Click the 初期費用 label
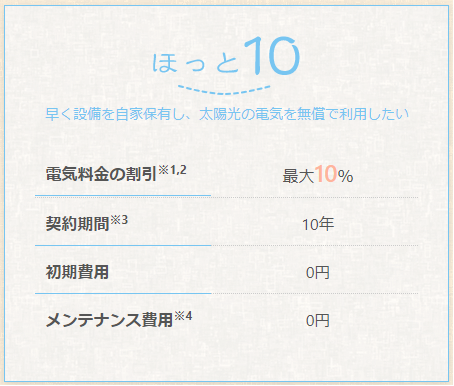 [77, 272]
